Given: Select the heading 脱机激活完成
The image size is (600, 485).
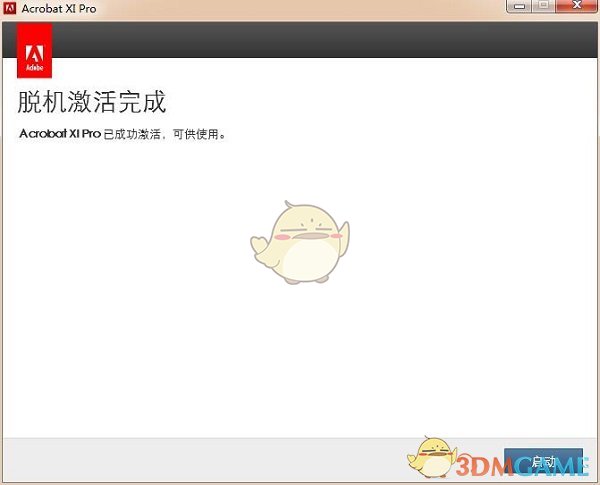Looking at the screenshot, I should point(92,102).
